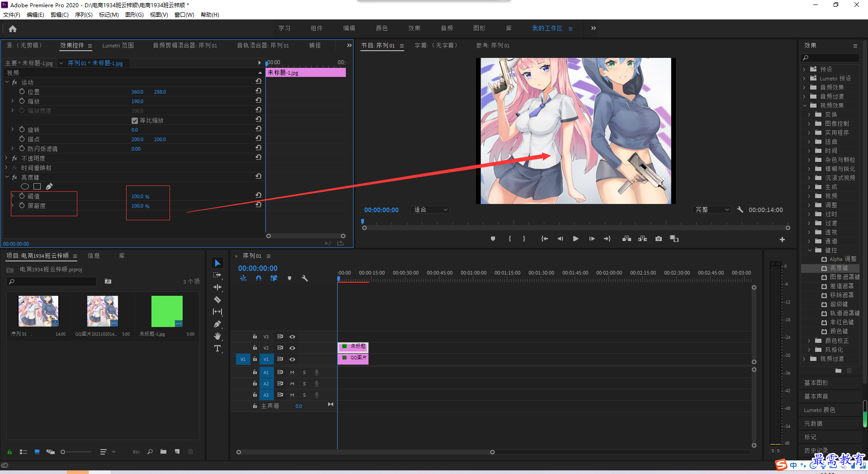Select the Hand tool
This screenshot has width=868, height=474.
coord(217,336)
